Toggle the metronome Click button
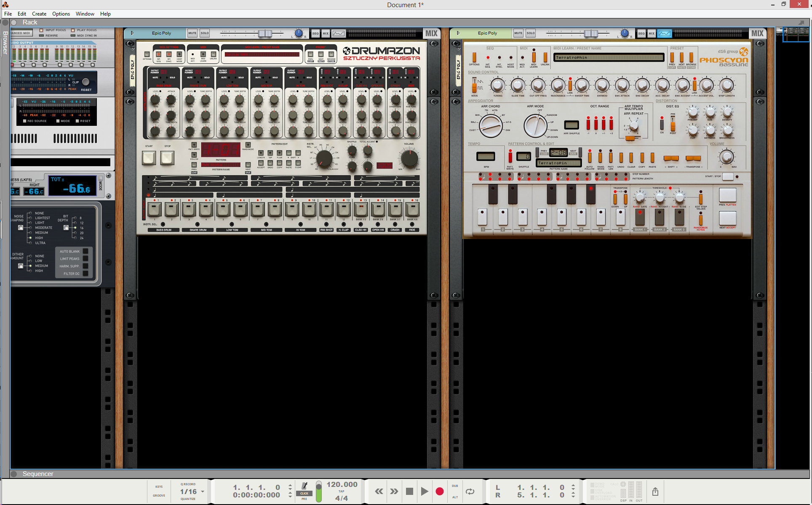Image resolution: width=812 pixels, height=505 pixels. [x=304, y=493]
